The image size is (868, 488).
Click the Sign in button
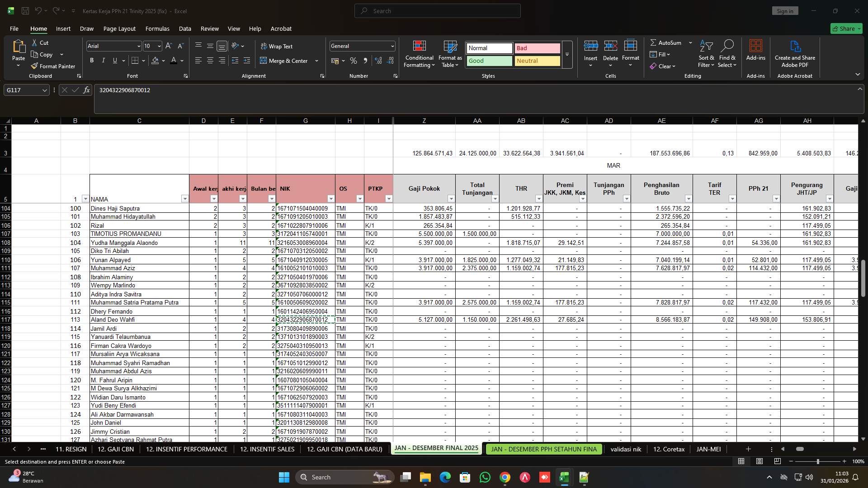(x=785, y=10)
